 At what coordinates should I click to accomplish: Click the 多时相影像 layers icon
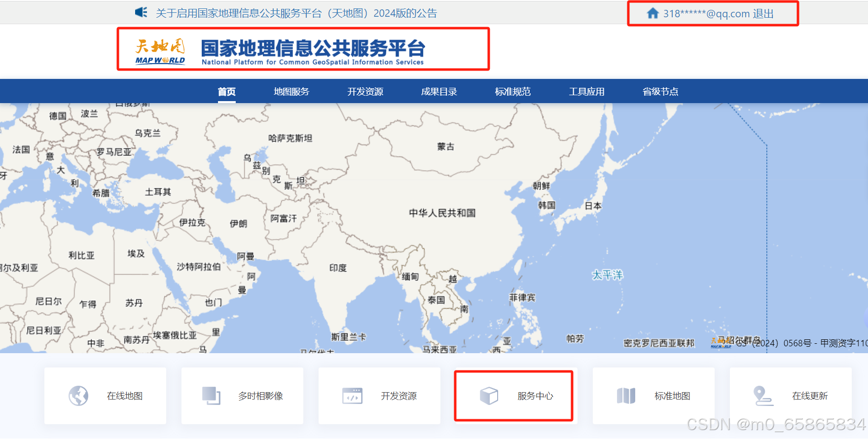pos(212,396)
